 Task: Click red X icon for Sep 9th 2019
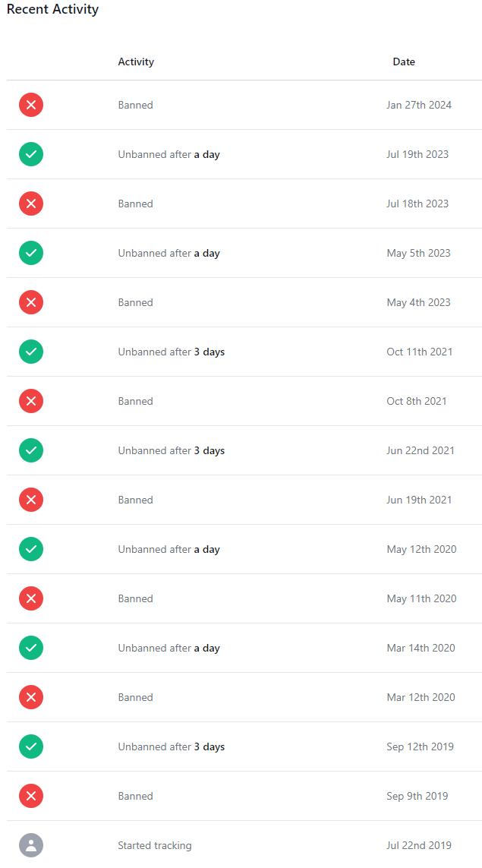click(x=31, y=796)
